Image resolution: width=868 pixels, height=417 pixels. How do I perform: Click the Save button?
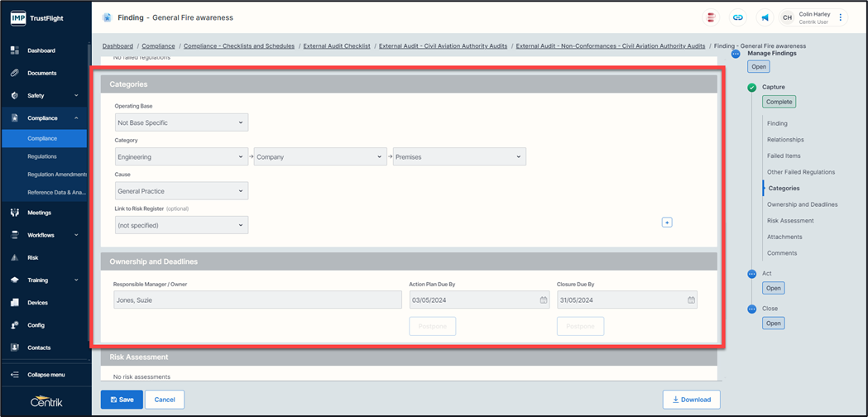[x=121, y=400]
